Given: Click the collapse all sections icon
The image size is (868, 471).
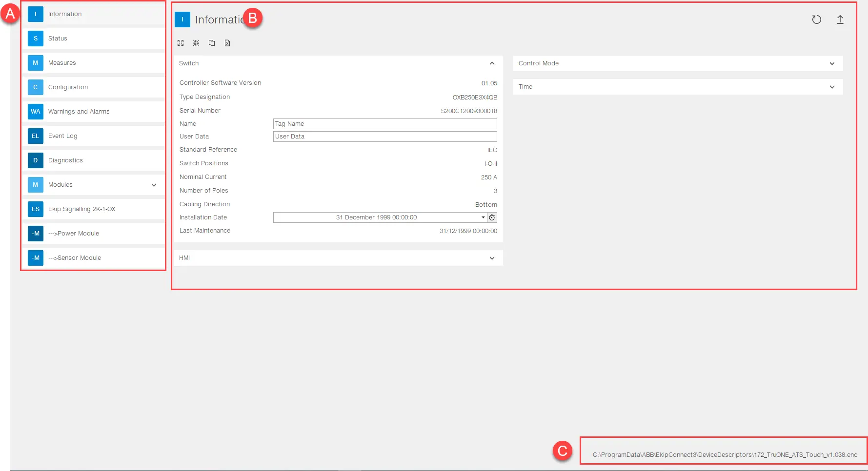Looking at the screenshot, I should click(196, 43).
